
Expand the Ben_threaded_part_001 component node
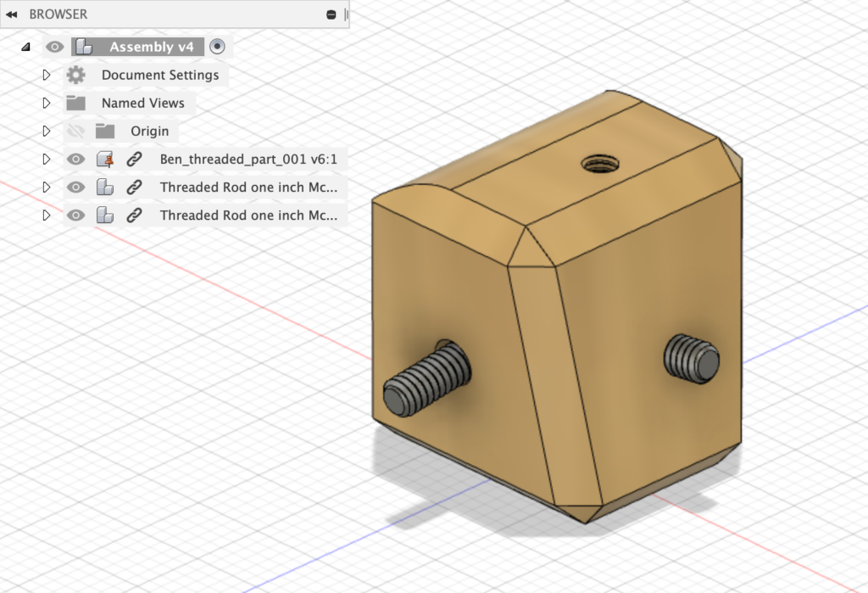[x=47, y=159]
